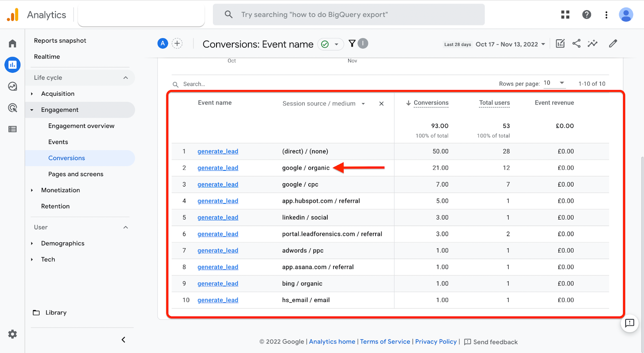Click the 'A' All Users comparison chip
The image size is (644, 353).
point(163,43)
